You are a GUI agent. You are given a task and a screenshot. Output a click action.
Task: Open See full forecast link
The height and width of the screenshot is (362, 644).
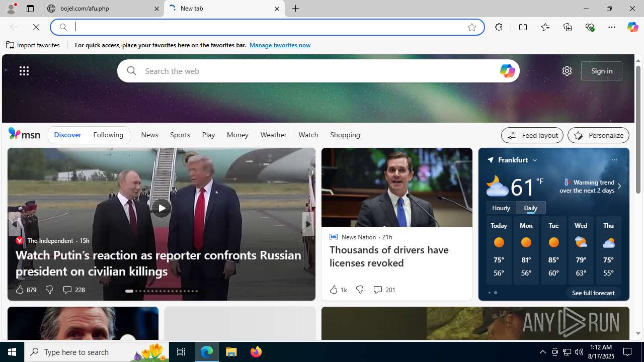point(593,293)
